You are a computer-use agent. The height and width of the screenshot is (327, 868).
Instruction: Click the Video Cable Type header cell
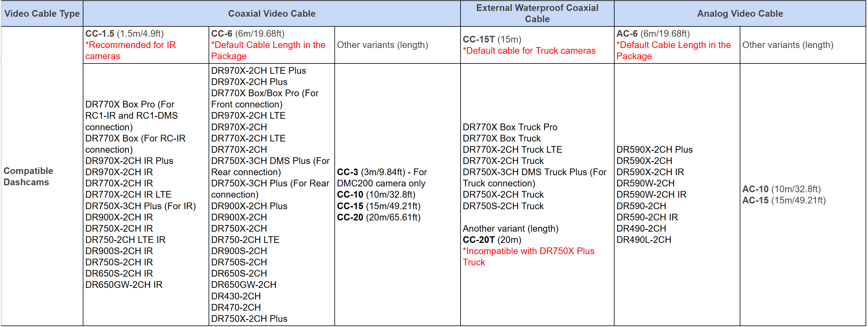point(42,13)
